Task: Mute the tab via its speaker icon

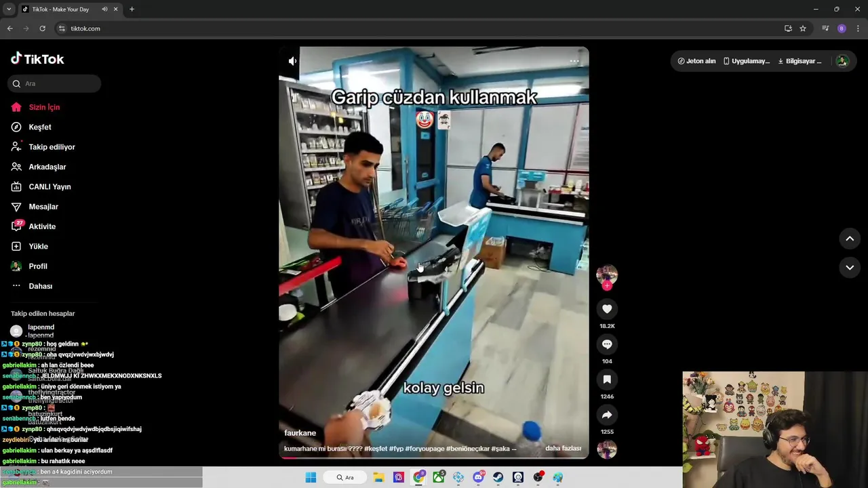Action: [104, 9]
